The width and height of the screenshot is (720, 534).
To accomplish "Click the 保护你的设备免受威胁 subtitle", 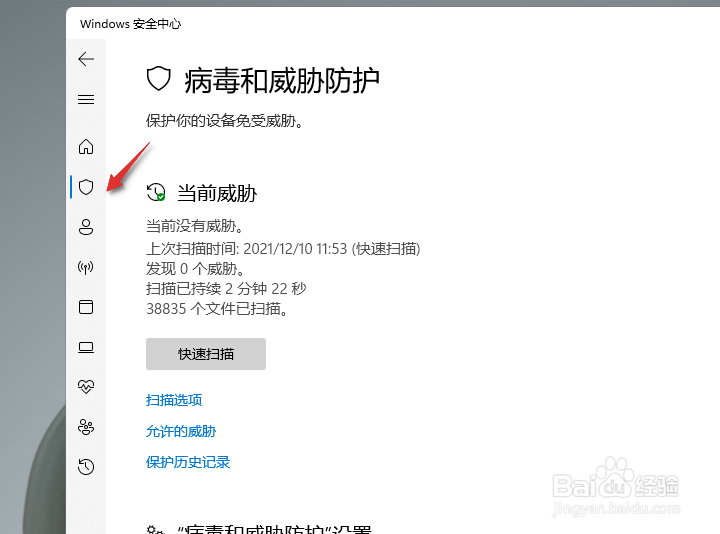I will [225, 121].
